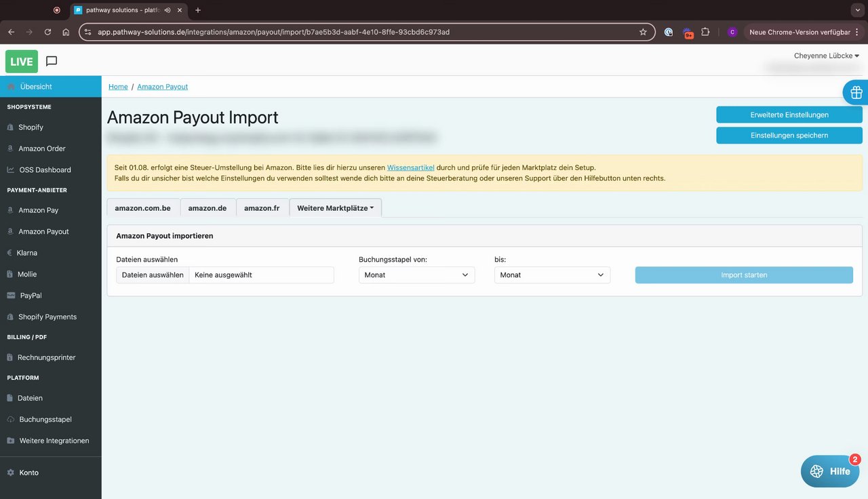The image size is (868, 499).
Task: Click the Dateien file icon
Action: [10, 398]
